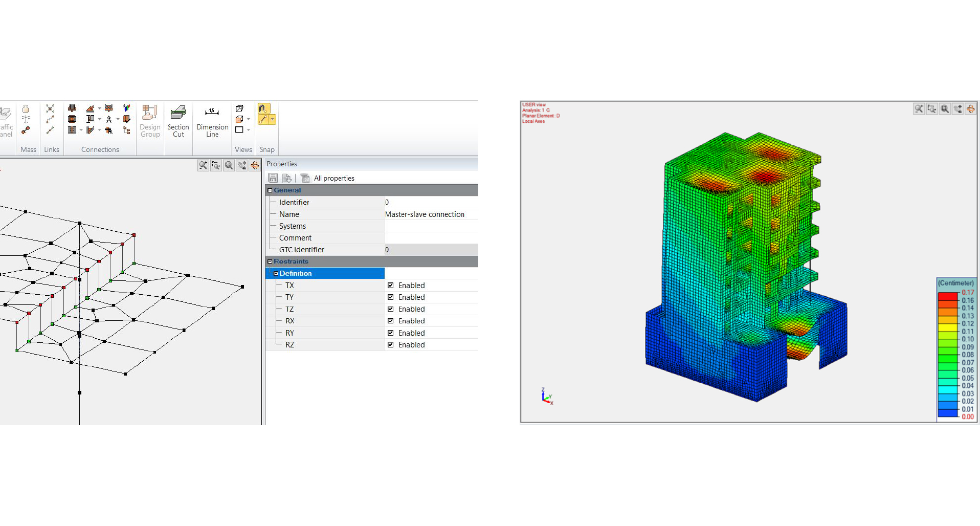The image size is (980, 526).
Task: Click the Name field value
Action: tap(430, 214)
